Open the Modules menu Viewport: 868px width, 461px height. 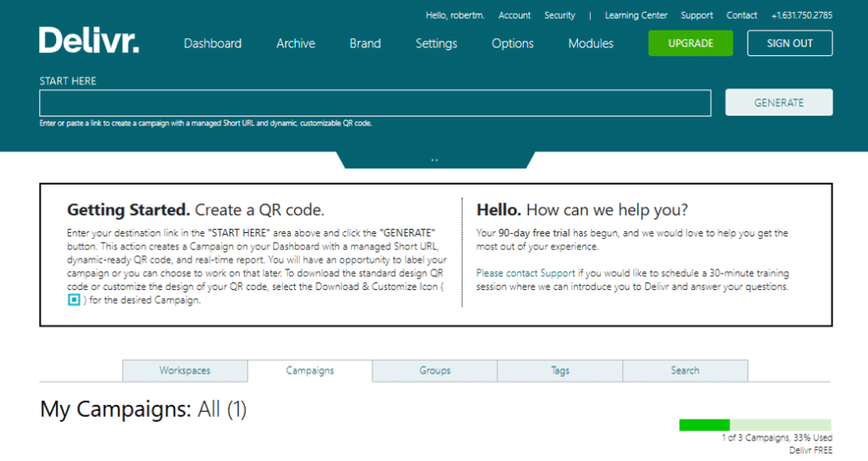pyautogui.click(x=591, y=43)
